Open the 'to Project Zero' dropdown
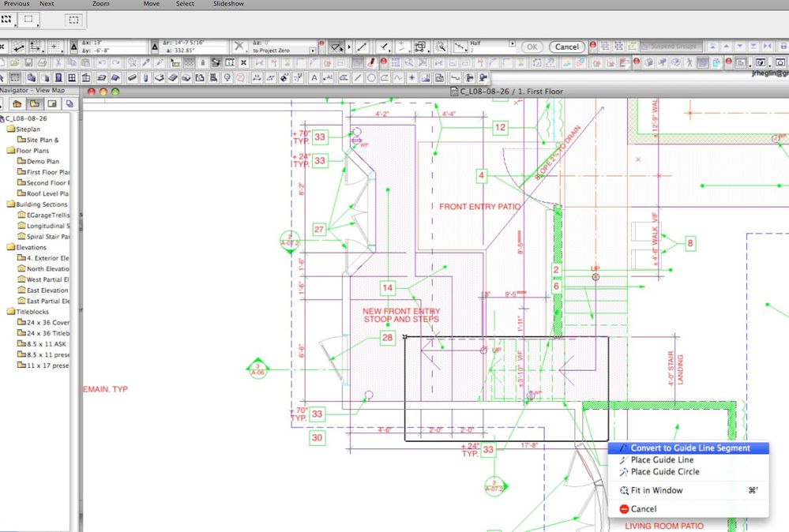Image resolution: width=789 pixels, height=532 pixels. [314, 49]
